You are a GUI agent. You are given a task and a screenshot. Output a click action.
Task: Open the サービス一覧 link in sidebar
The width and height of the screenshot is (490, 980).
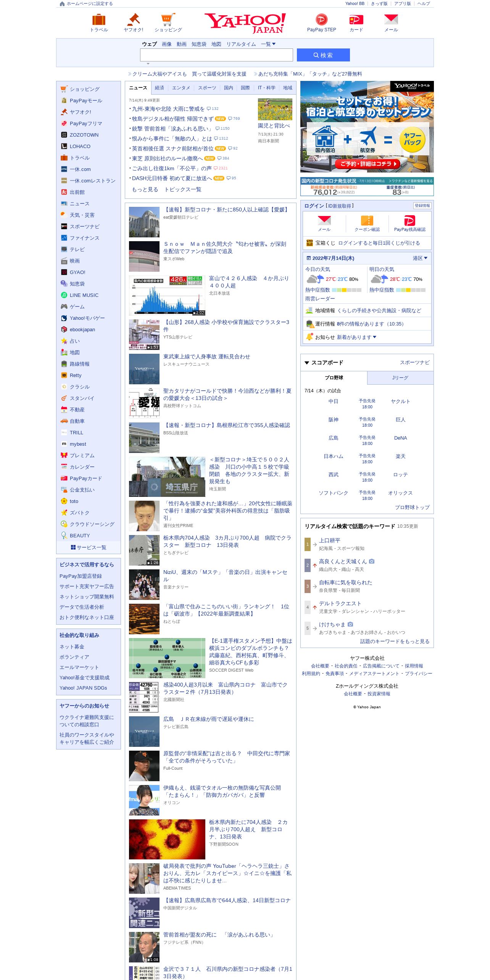89,548
